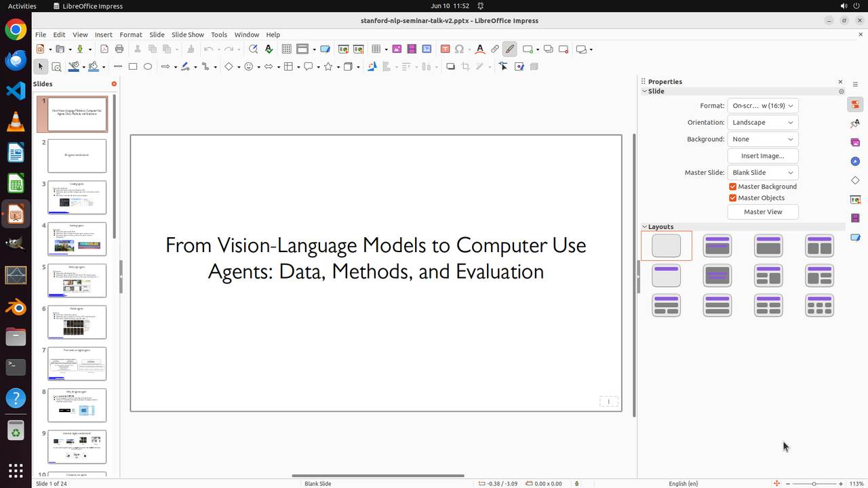Toggle the Display Grid icon

click(287, 49)
